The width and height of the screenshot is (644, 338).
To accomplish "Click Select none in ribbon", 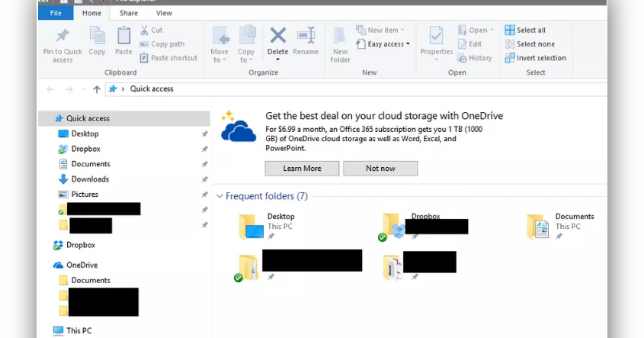I will 530,44.
